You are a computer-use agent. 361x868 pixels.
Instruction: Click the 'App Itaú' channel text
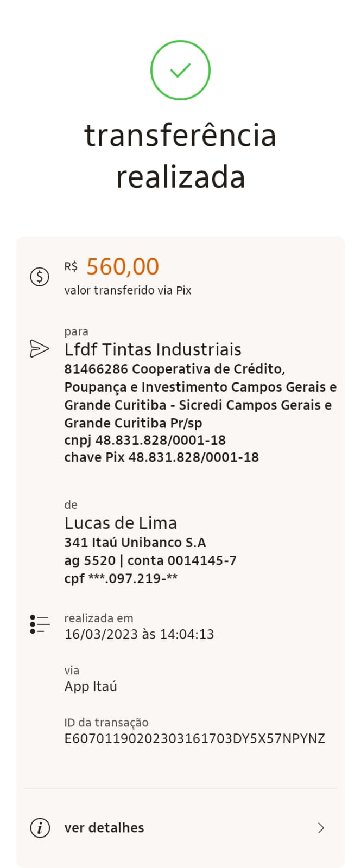91,686
